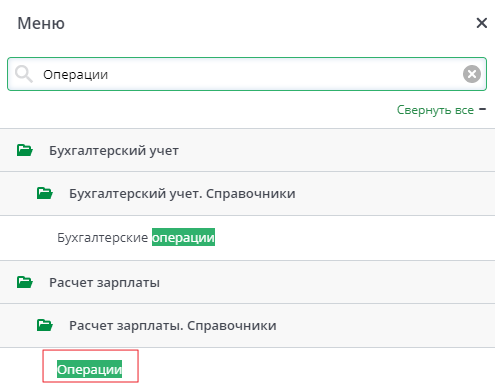Image resolution: width=495 pixels, height=389 pixels.
Task: Select the Бухгалтерский учет section label
Action: pyautogui.click(x=114, y=151)
